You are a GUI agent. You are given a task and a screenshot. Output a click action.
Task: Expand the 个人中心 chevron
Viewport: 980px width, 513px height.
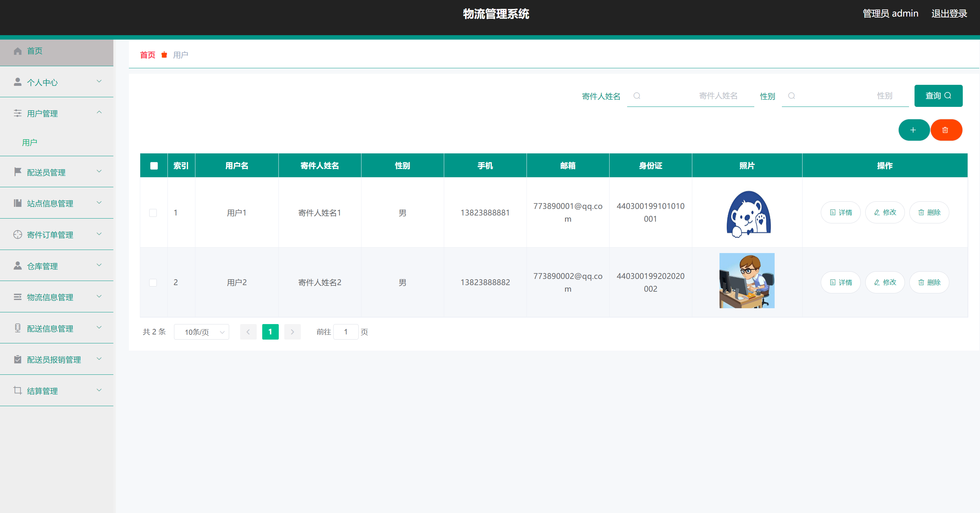[99, 81]
